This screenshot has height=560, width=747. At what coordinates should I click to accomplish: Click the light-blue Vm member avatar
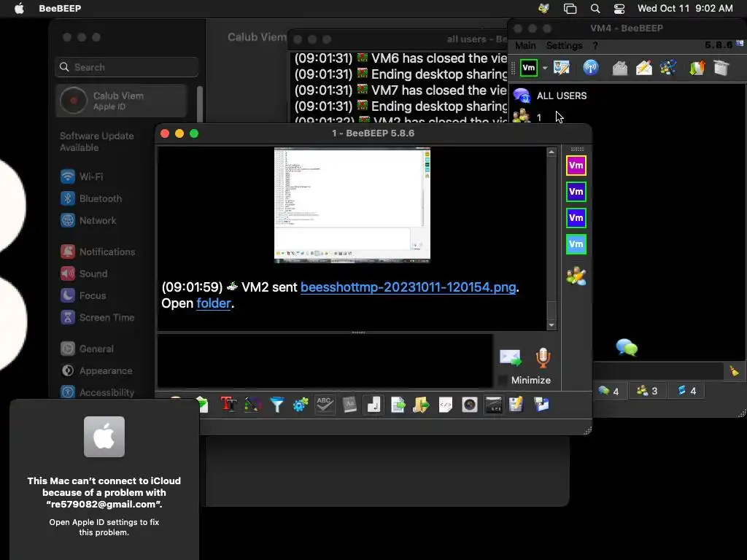(x=576, y=244)
